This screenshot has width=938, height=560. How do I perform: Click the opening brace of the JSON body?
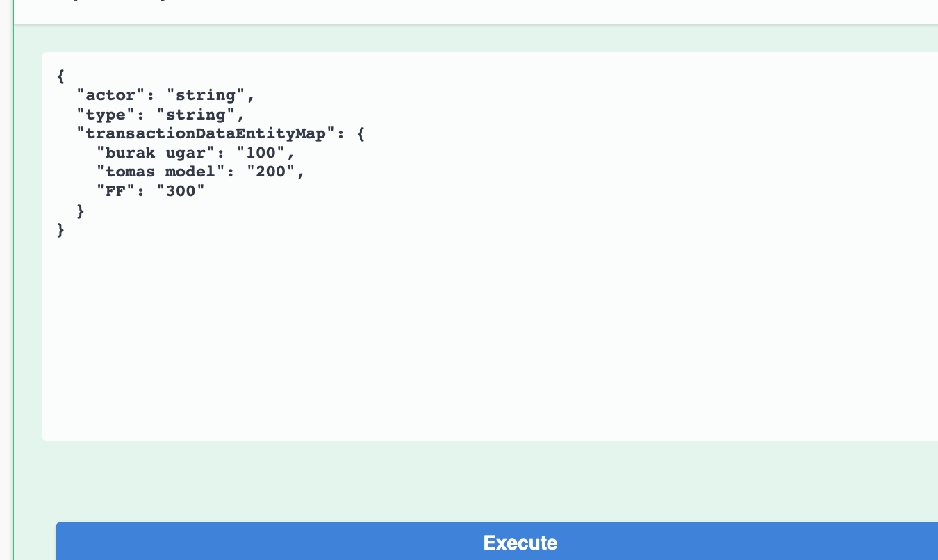click(x=60, y=76)
